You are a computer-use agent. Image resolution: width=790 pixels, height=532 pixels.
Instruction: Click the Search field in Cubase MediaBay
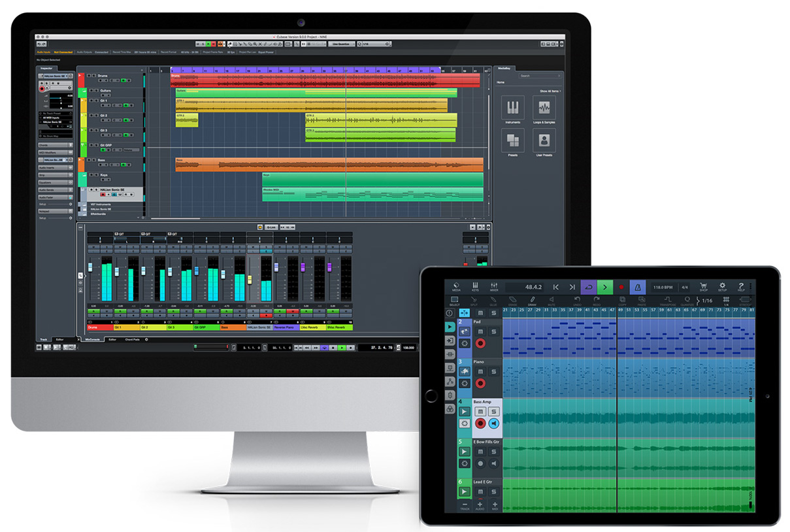coord(540,76)
